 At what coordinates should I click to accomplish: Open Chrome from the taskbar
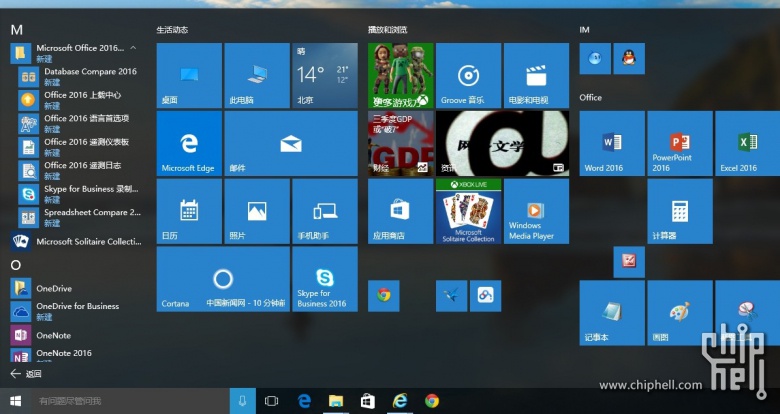point(432,401)
